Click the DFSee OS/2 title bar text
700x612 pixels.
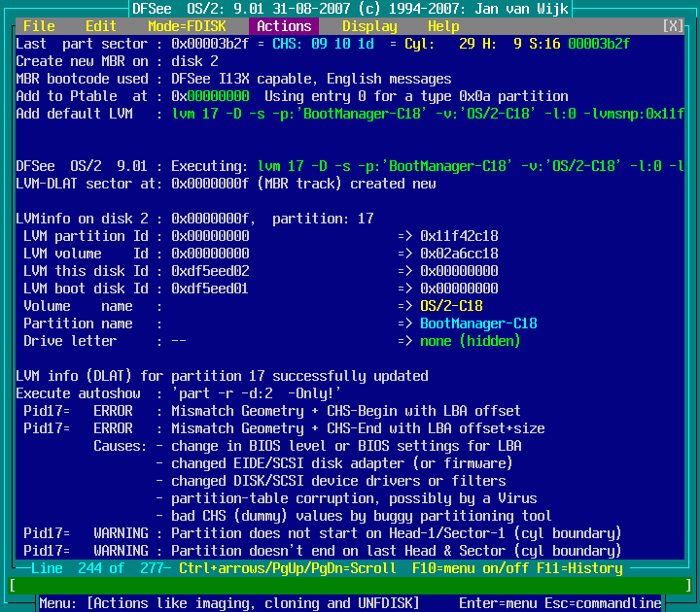(350, 9)
